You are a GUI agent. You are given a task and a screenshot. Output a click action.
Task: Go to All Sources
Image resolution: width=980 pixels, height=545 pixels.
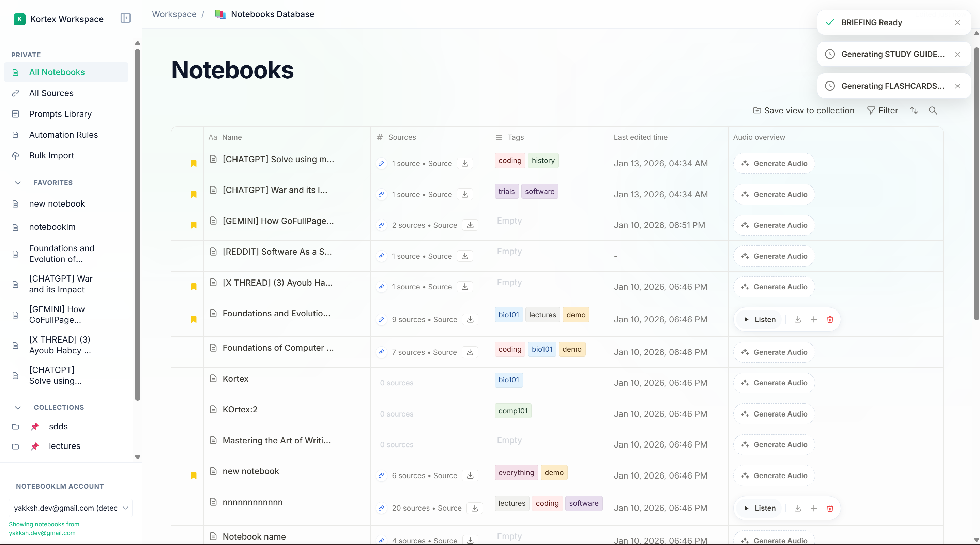(x=66, y=93)
